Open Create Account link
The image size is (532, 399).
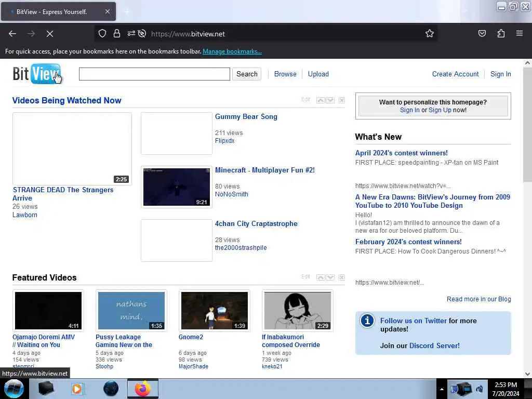pos(455,74)
